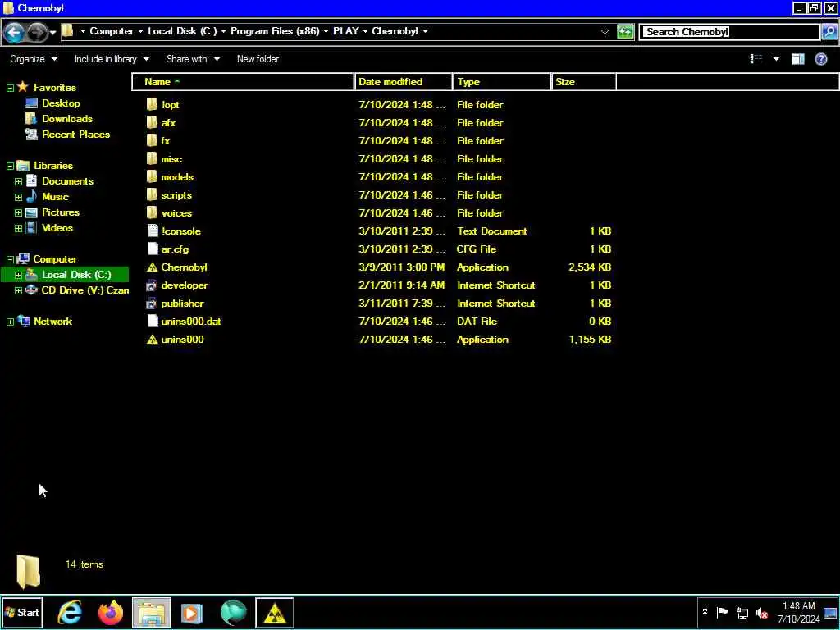This screenshot has width=840, height=630.
Task: Open the Help question mark icon
Action: 820,59
